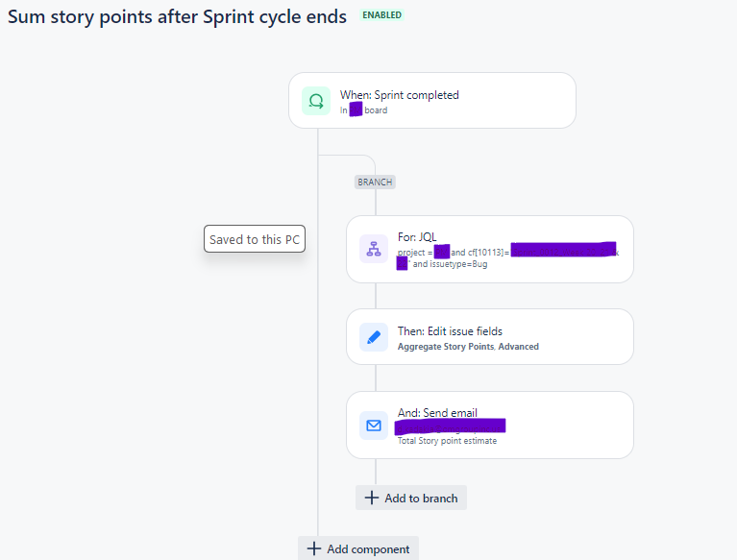Open the 'Then: Edit issue fields' action title
Image resolution: width=737 pixels, height=560 pixels.
point(450,331)
